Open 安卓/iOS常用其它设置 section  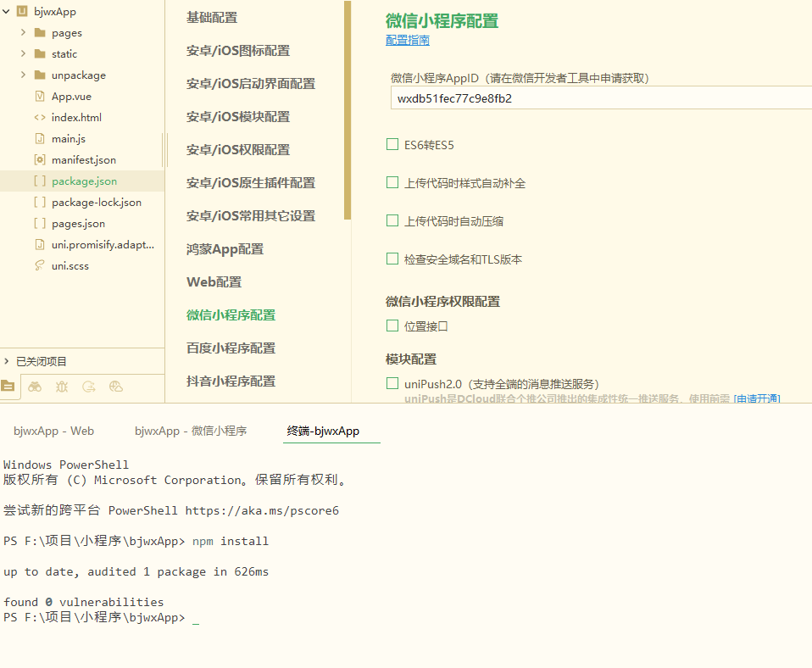[x=251, y=216]
